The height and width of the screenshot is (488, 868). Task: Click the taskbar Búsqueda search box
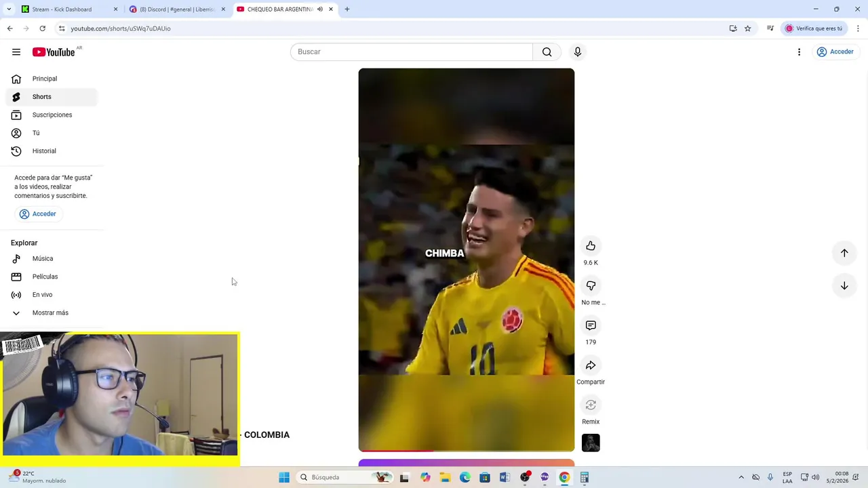(x=346, y=477)
